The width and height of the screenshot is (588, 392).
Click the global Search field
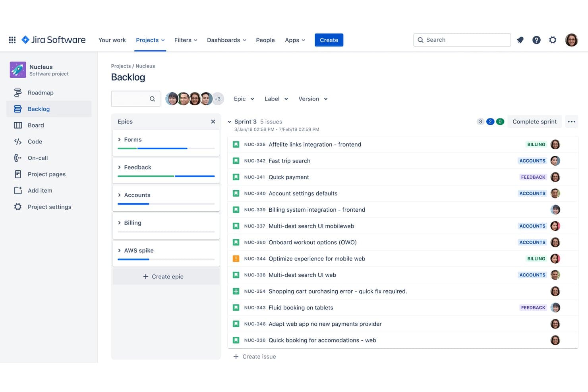coord(462,40)
